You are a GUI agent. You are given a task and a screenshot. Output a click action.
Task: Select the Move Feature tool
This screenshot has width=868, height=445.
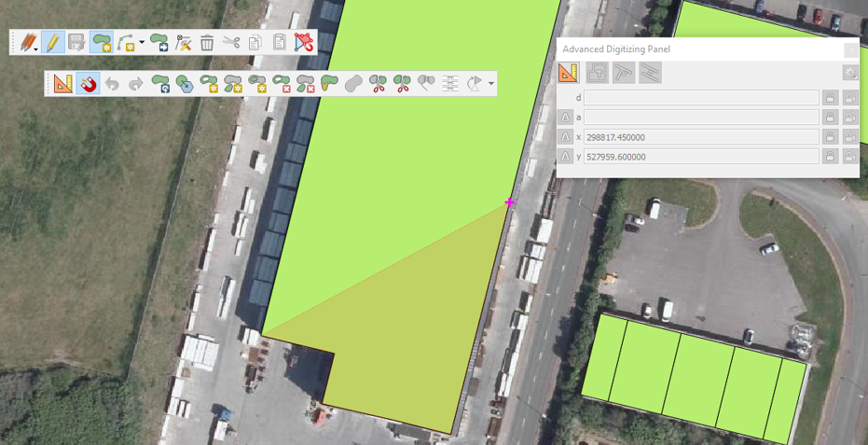click(x=159, y=42)
